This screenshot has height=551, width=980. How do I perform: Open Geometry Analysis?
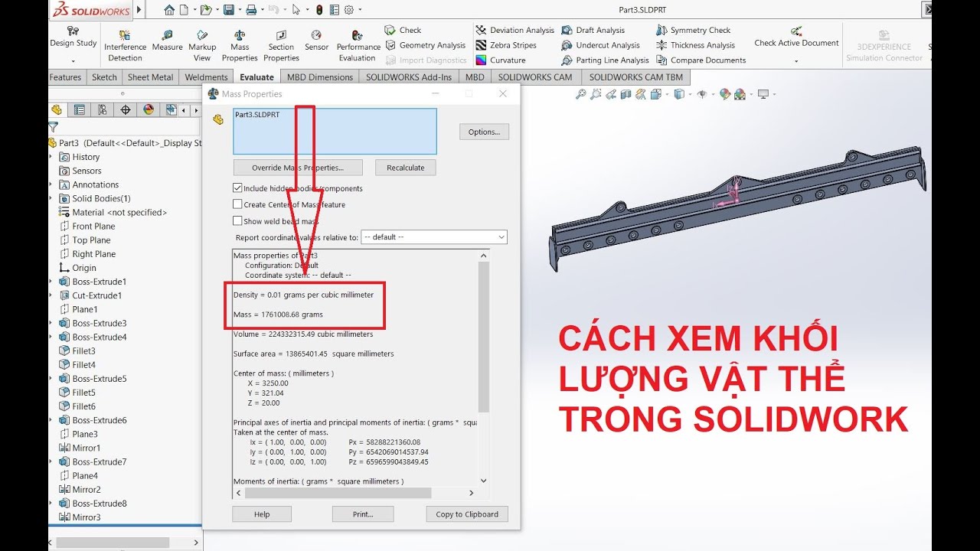[x=425, y=45]
